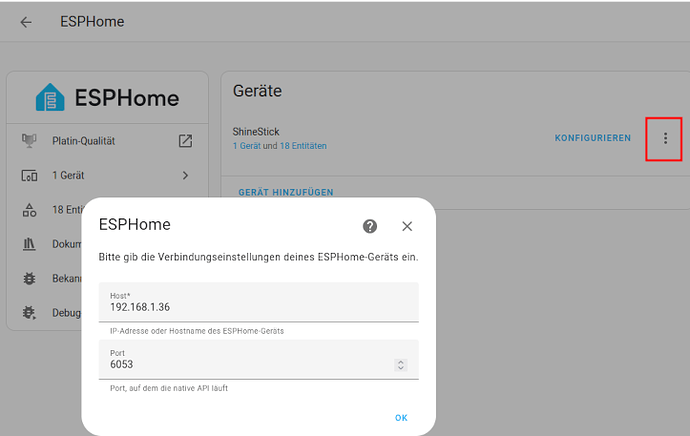
Task: Open the dialog help question-mark icon
Action: pyautogui.click(x=370, y=226)
